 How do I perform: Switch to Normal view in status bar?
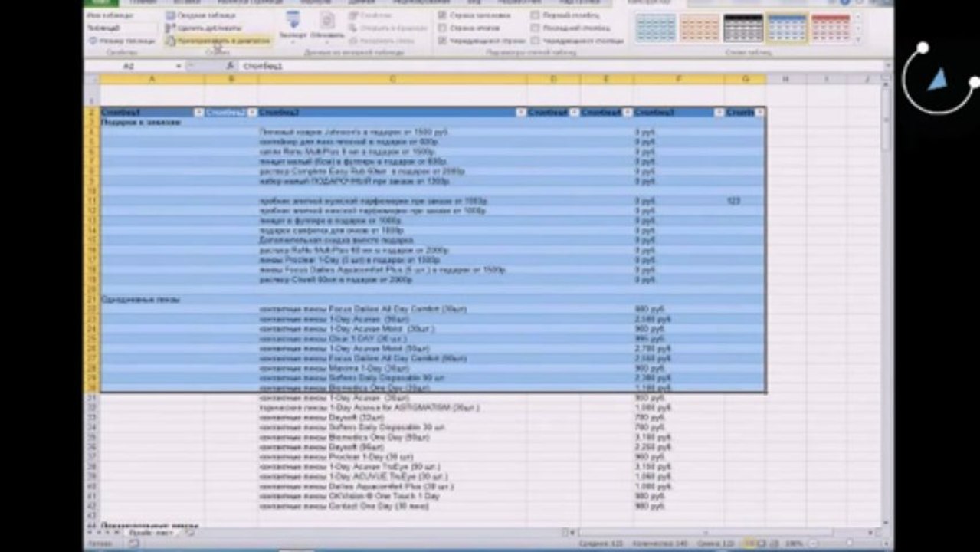(x=749, y=543)
